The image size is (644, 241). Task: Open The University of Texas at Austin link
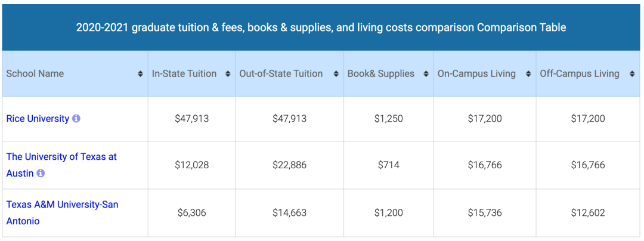click(x=61, y=165)
